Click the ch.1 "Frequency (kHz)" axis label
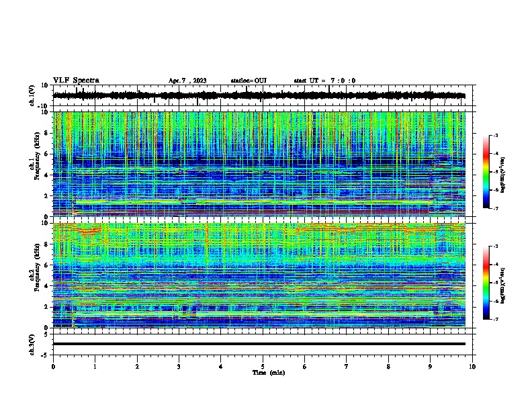The image size is (532, 411). coord(38,156)
